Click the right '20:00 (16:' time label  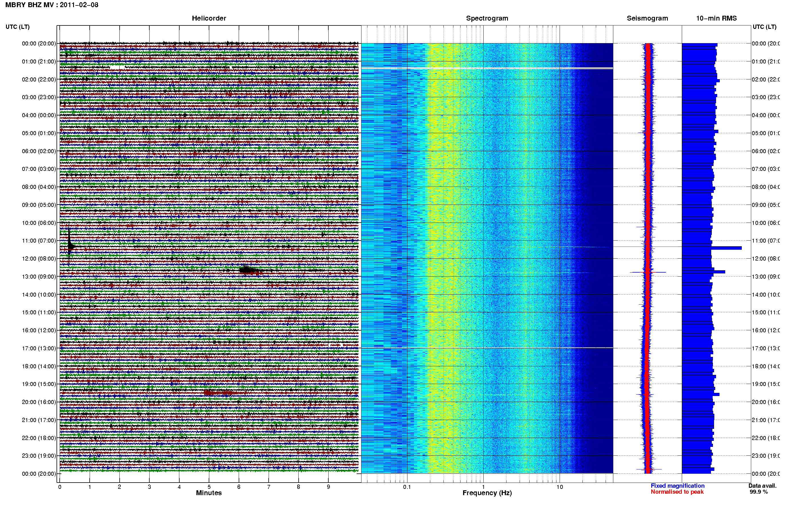[x=766, y=402]
